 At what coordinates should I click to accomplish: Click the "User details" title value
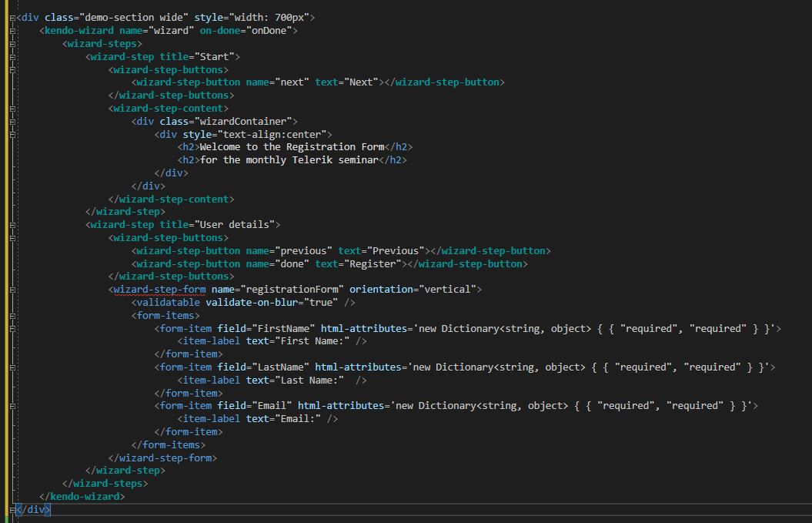235,224
